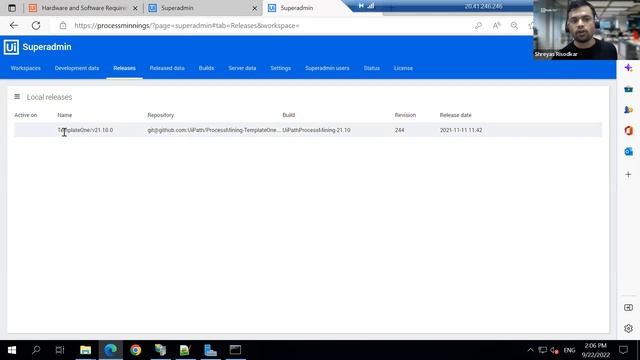The height and width of the screenshot is (360, 640).
Task: Close the Hardware and Software Requirements tab
Action: pyautogui.click(x=135, y=8)
